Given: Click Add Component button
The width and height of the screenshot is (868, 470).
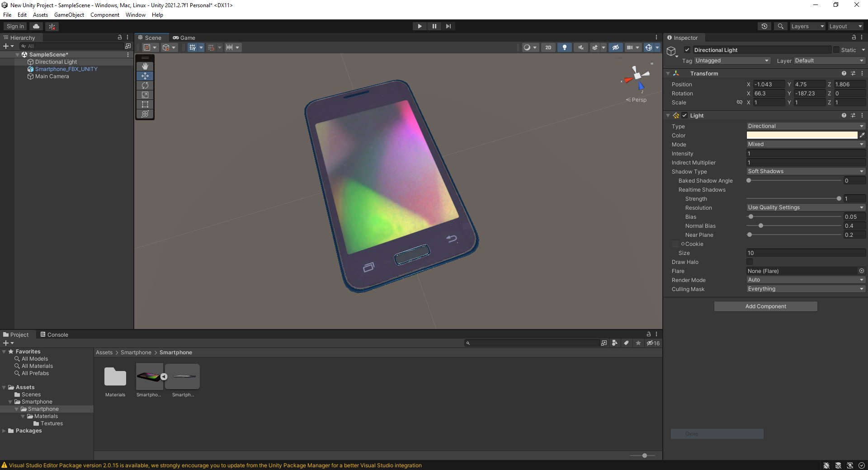Looking at the screenshot, I should point(765,306).
